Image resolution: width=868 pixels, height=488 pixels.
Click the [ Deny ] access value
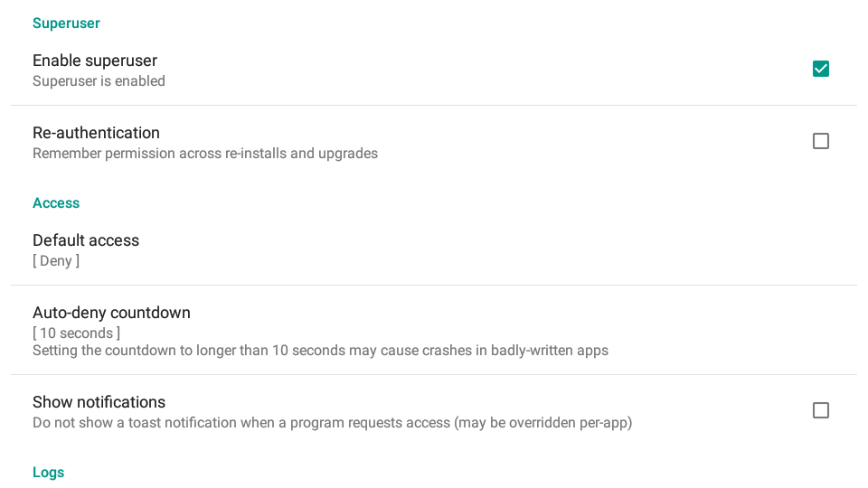coord(56,261)
